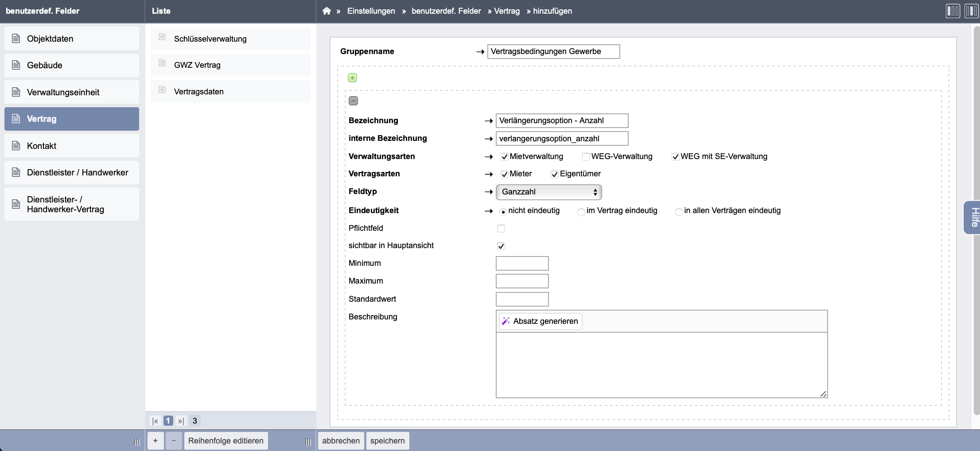Click the interne Bezeichnung input field
Screen dimensions: 980x451
[562, 139]
